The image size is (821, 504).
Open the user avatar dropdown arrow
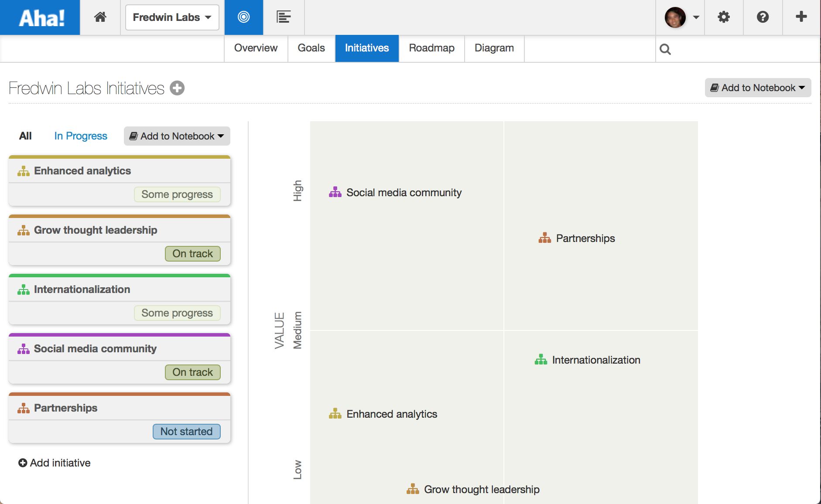695,17
